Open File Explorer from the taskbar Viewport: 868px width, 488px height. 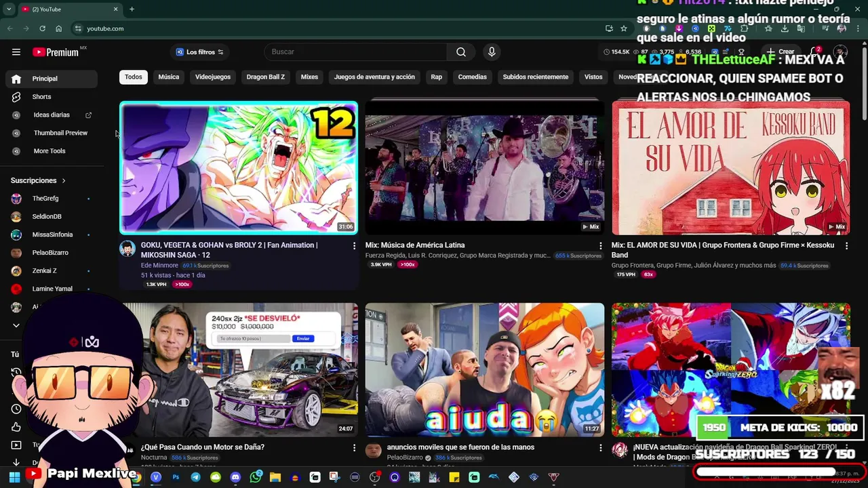click(x=275, y=477)
